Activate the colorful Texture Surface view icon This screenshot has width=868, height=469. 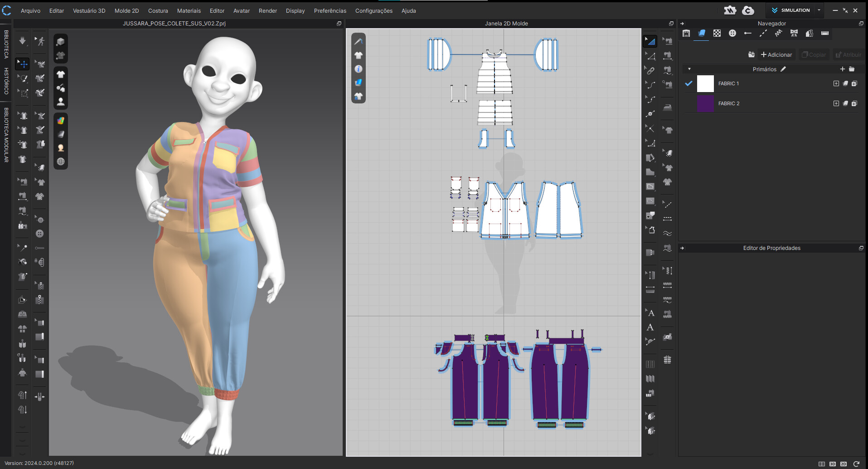[60, 119]
